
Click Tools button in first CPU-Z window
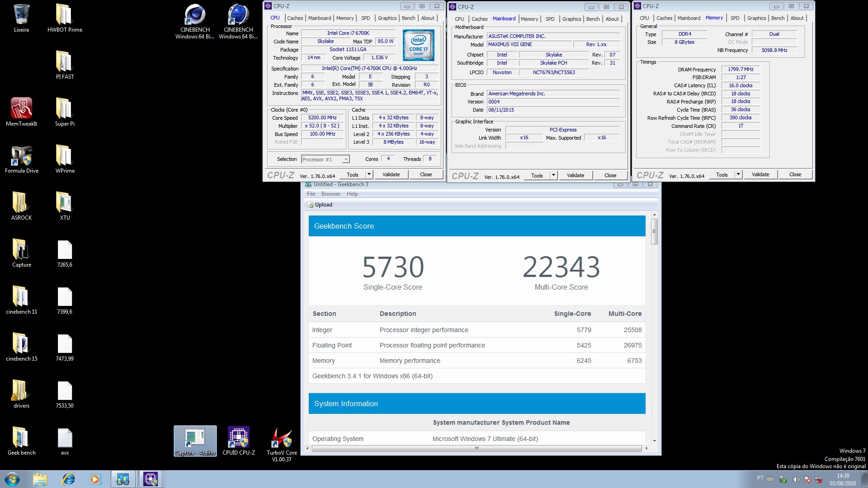pyautogui.click(x=353, y=174)
